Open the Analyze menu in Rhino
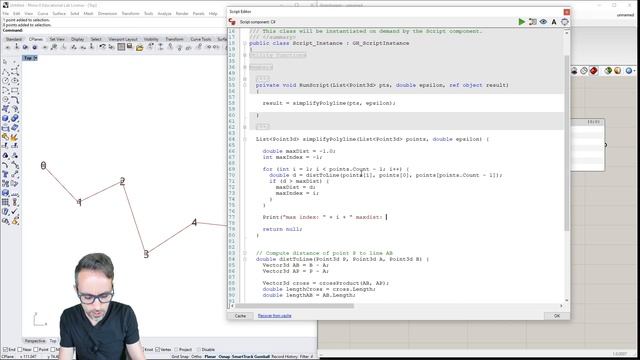640x360 pixels. click(164, 13)
